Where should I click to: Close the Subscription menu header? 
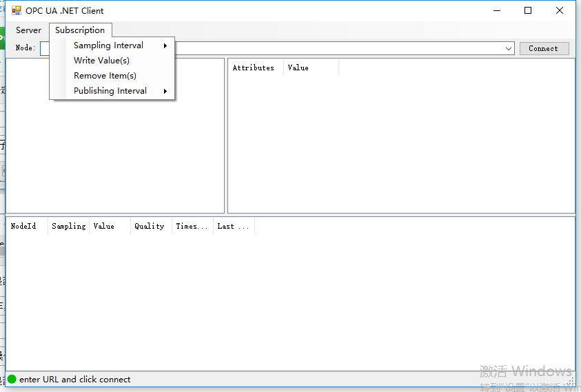[x=80, y=30]
